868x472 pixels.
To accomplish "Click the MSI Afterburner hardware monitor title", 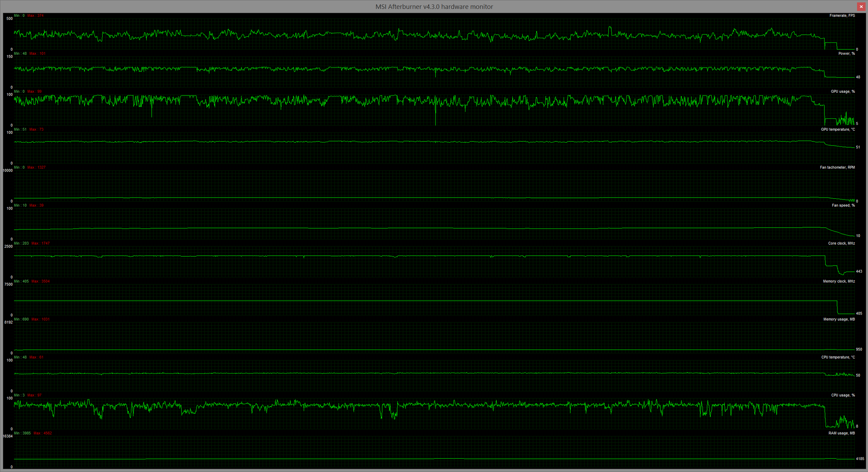I will (x=434, y=7).
